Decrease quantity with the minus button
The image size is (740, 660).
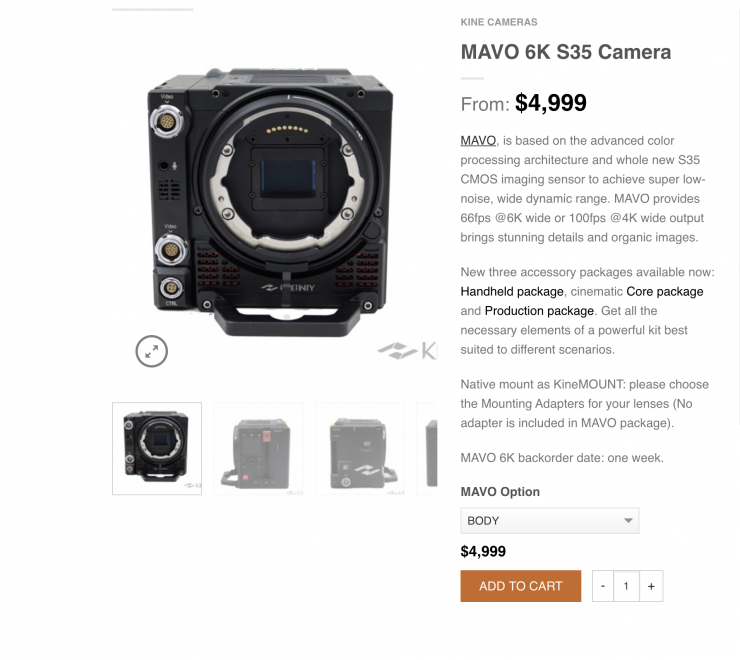coord(603,586)
